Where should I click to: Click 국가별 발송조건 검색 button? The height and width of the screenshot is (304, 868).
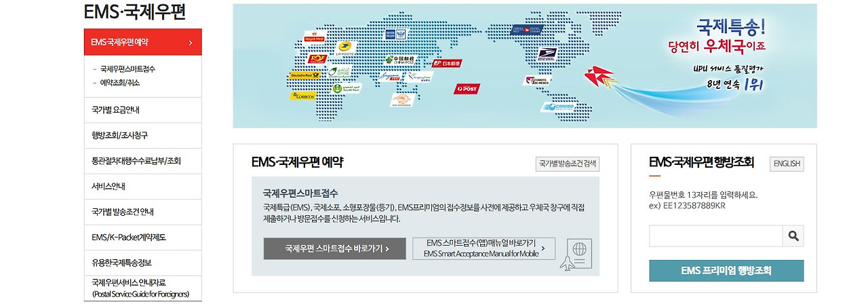(568, 164)
